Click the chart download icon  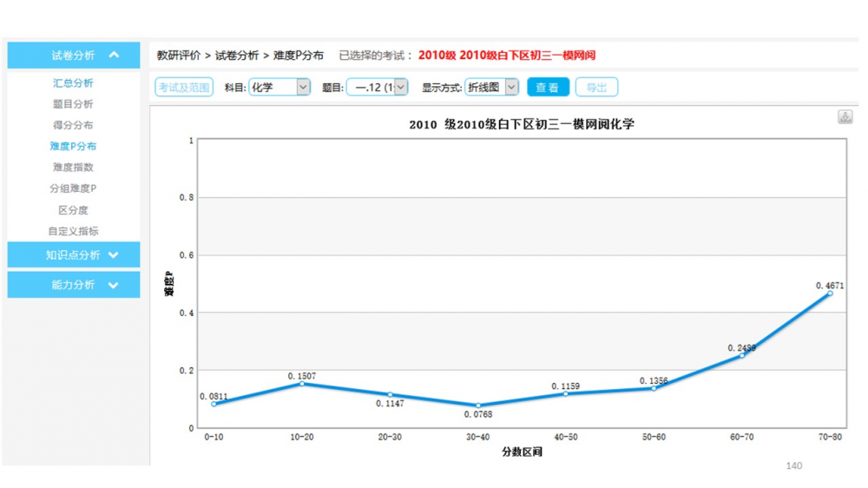[845, 117]
